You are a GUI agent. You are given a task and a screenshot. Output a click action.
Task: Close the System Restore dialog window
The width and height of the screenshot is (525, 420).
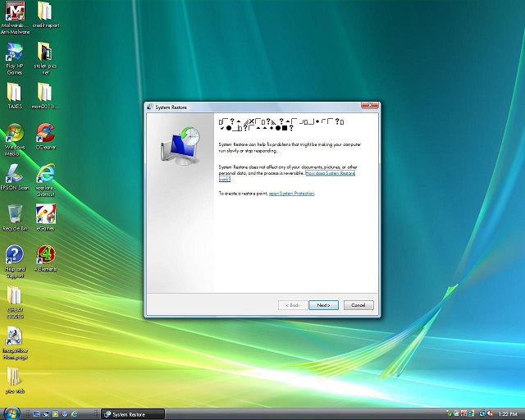374,107
